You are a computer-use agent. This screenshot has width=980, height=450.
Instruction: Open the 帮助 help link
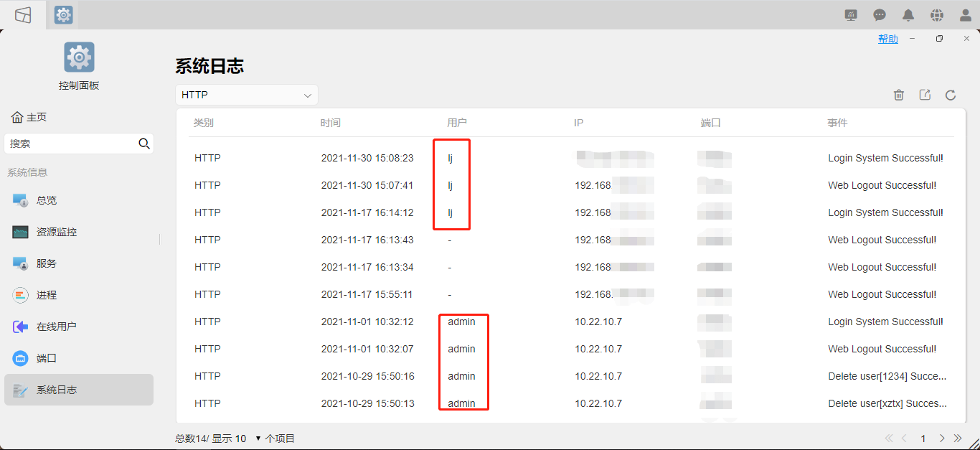coord(888,39)
